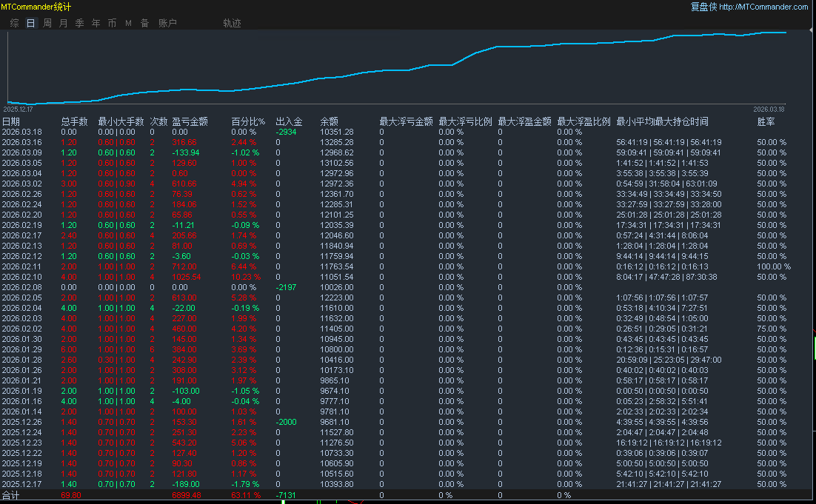Click the 胜率 column header

(766, 121)
